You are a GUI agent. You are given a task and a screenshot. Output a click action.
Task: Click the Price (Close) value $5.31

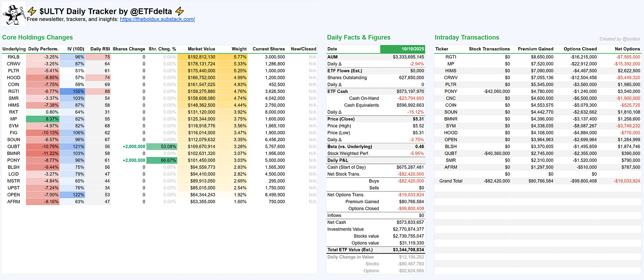(418, 119)
